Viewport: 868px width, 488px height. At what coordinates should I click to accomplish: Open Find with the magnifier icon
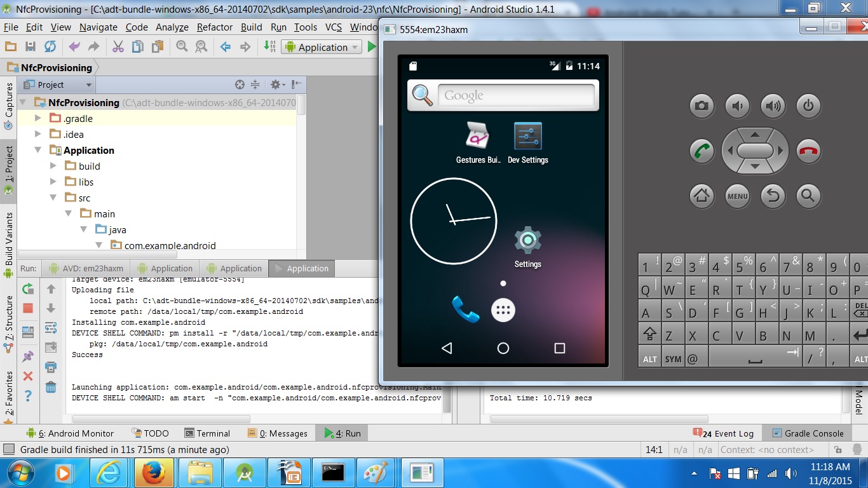click(182, 46)
